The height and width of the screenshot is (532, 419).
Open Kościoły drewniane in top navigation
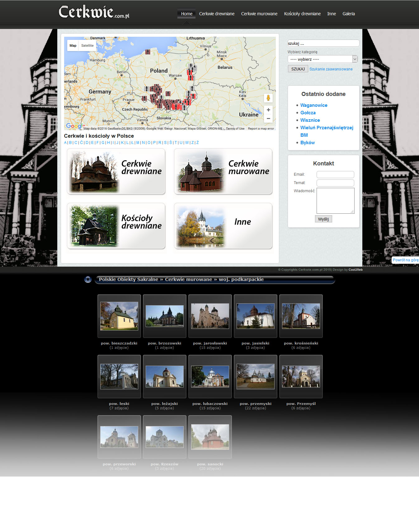[302, 14]
